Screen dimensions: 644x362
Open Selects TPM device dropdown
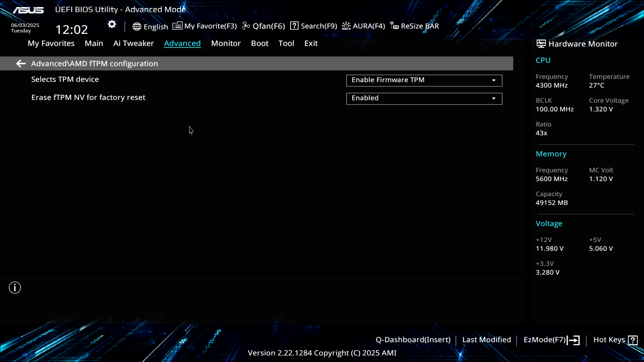click(x=424, y=80)
